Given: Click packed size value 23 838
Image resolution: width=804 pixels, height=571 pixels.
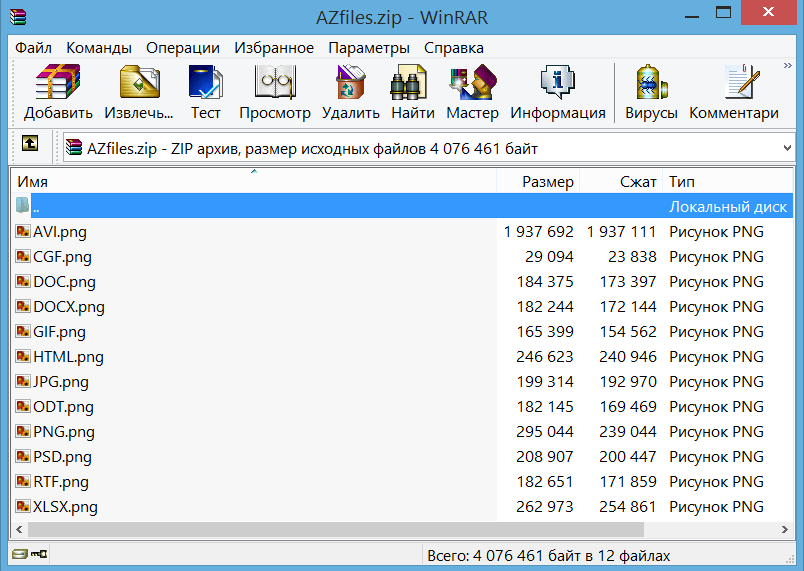Looking at the screenshot, I should 632,256.
